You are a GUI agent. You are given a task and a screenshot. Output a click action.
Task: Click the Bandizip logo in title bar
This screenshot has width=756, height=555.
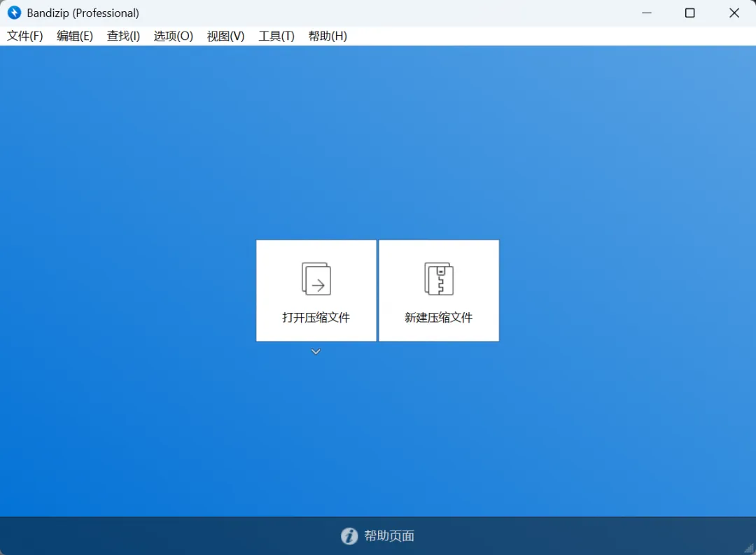pos(15,13)
